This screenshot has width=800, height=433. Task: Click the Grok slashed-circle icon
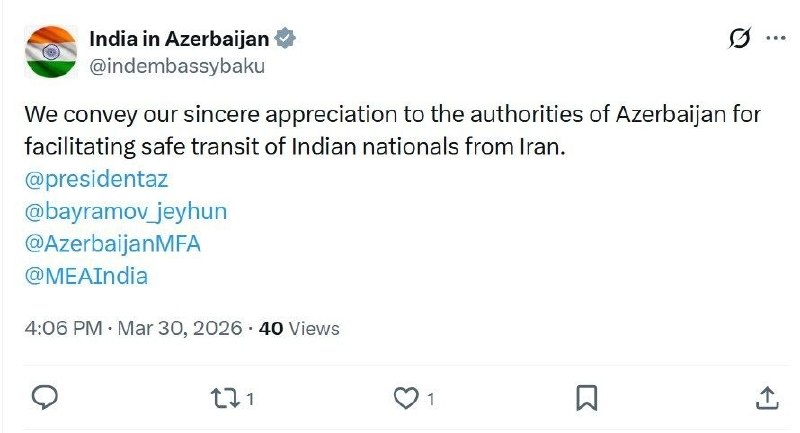click(x=739, y=39)
